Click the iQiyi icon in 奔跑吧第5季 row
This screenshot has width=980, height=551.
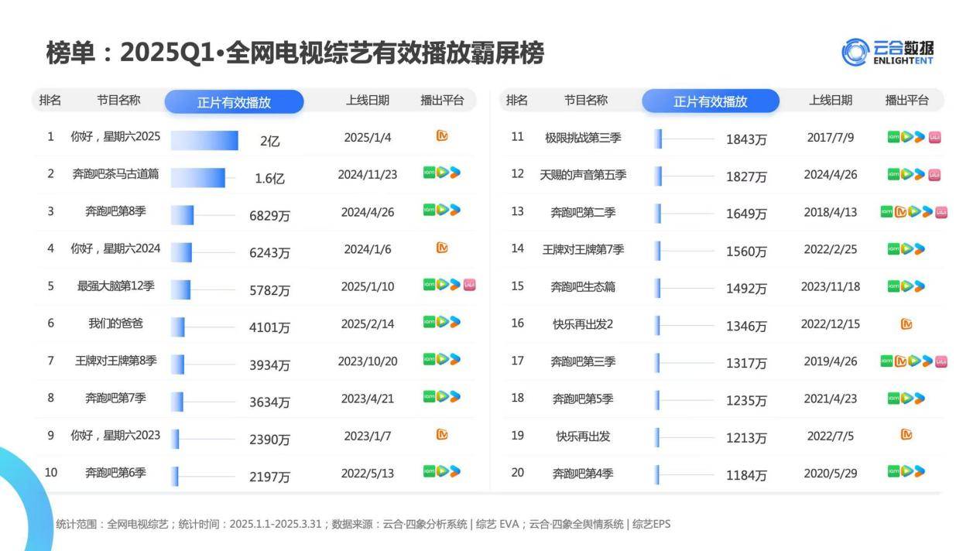pos(894,399)
